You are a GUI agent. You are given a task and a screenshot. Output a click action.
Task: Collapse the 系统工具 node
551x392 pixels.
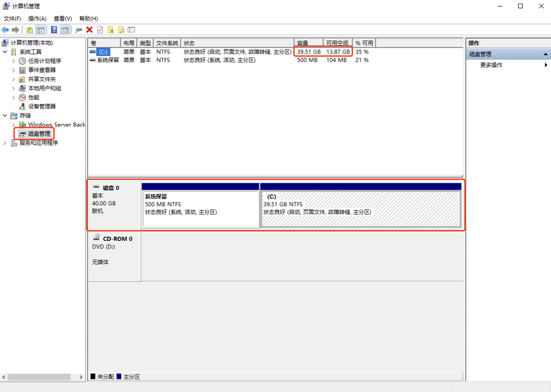pyautogui.click(x=5, y=52)
